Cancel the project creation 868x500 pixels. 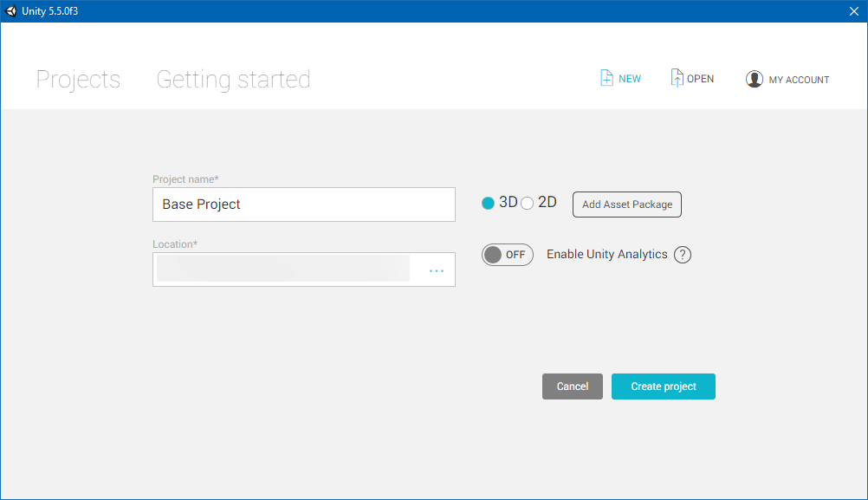coord(572,386)
